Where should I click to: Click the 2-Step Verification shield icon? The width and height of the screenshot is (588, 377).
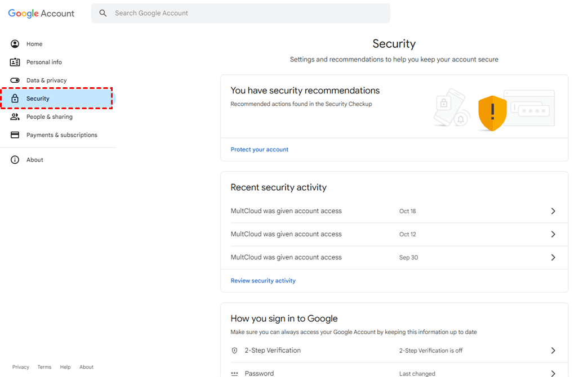[235, 351]
